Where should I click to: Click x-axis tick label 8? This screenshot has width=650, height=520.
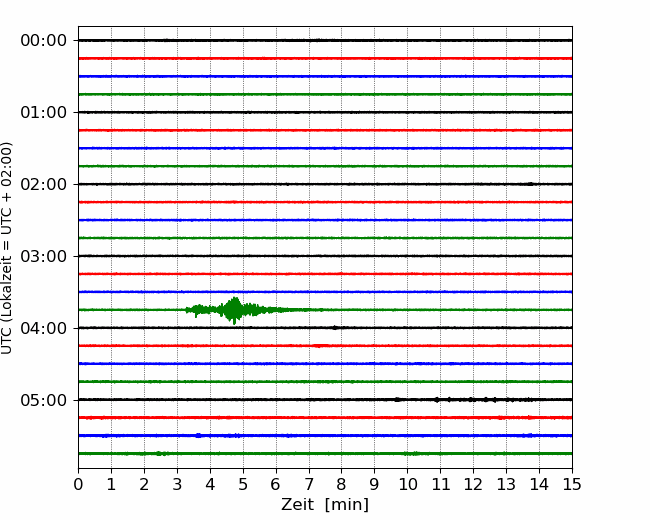[x=342, y=484]
